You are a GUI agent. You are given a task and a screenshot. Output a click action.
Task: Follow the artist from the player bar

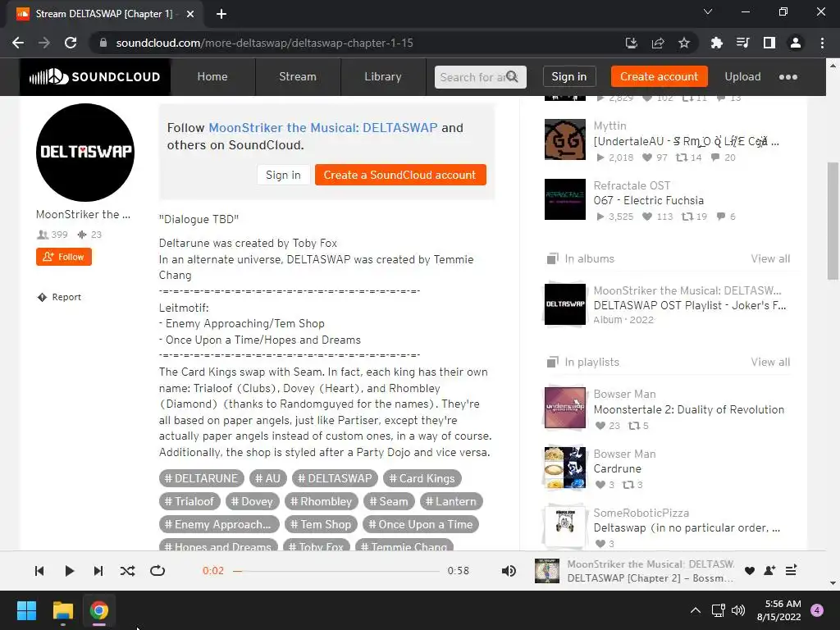(x=769, y=571)
